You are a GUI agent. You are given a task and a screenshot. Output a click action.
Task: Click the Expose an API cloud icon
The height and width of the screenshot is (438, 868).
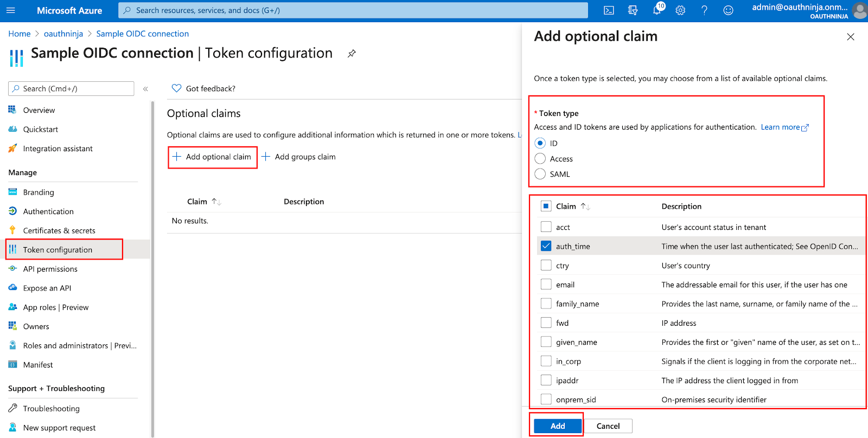pos(12,288)
